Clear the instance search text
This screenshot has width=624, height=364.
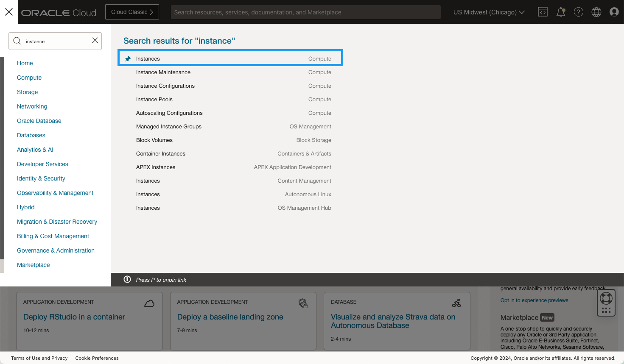point(95,41)
